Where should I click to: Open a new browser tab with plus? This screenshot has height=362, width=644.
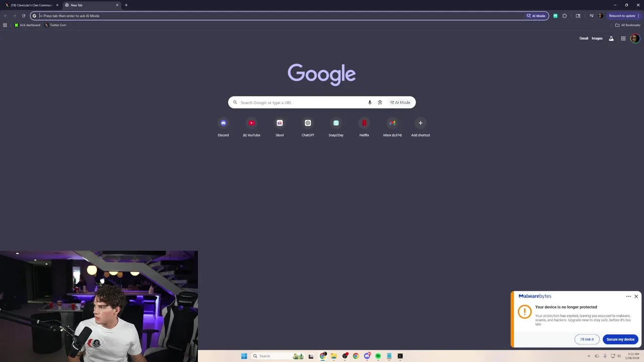[126, 5]
